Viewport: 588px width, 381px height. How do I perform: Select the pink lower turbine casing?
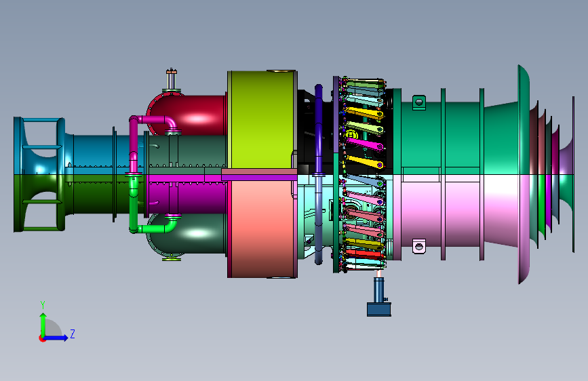click(x=461, y=214)
